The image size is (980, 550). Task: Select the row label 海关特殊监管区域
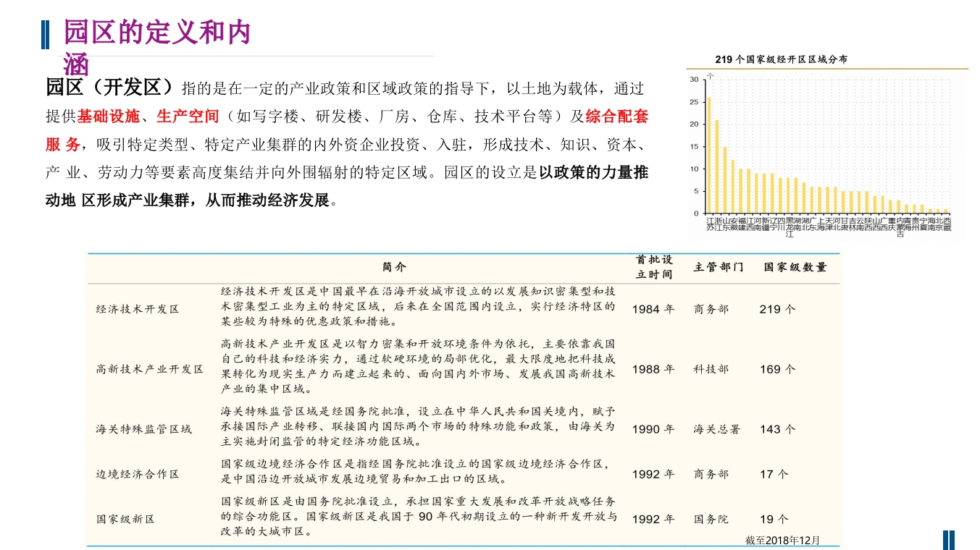144,429
